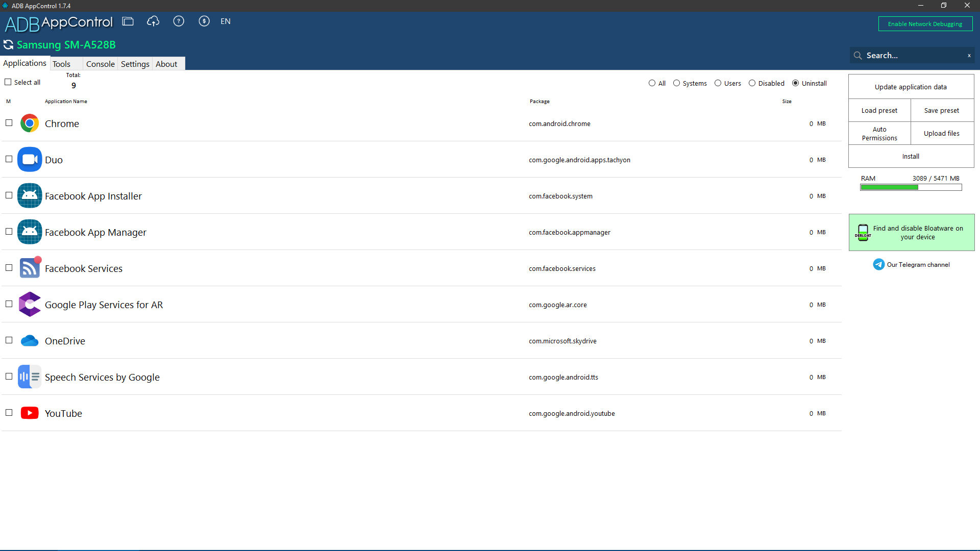980x551 pixels.
Task: Click the Load preset button
Action: pos(879,110)
